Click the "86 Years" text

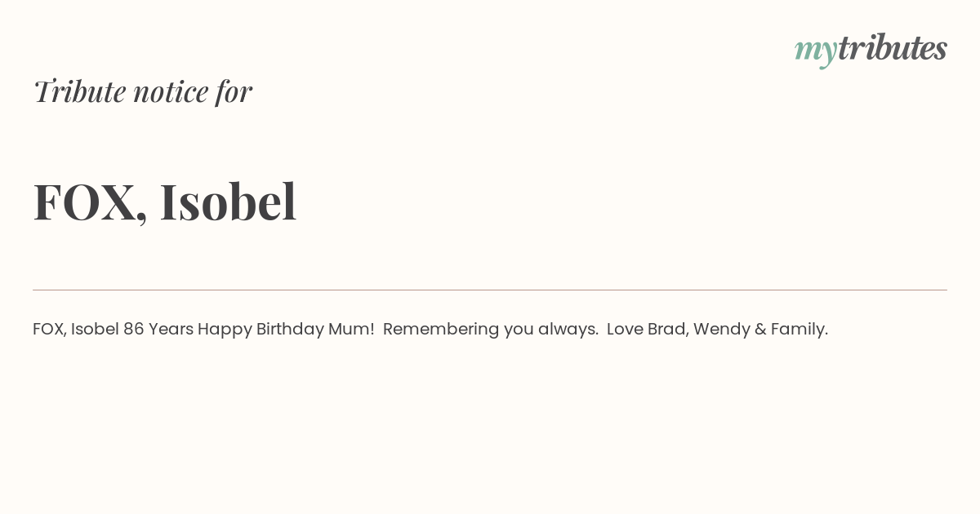tap(158, 329)
